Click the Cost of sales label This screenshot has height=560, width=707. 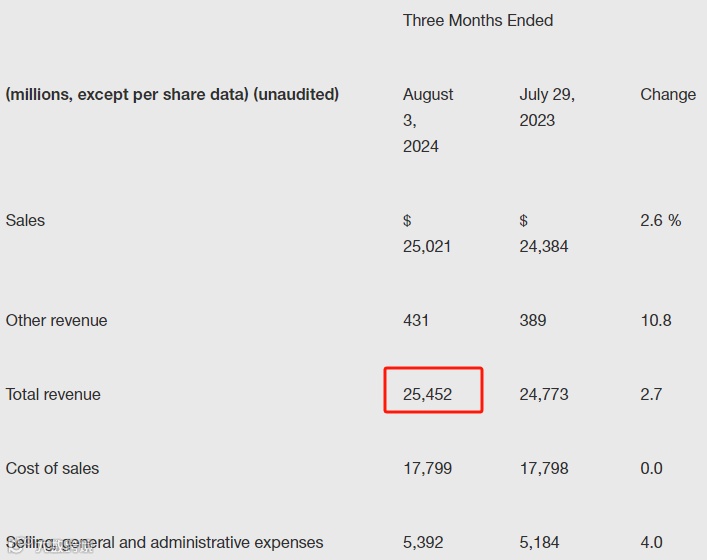pos(52,468)
